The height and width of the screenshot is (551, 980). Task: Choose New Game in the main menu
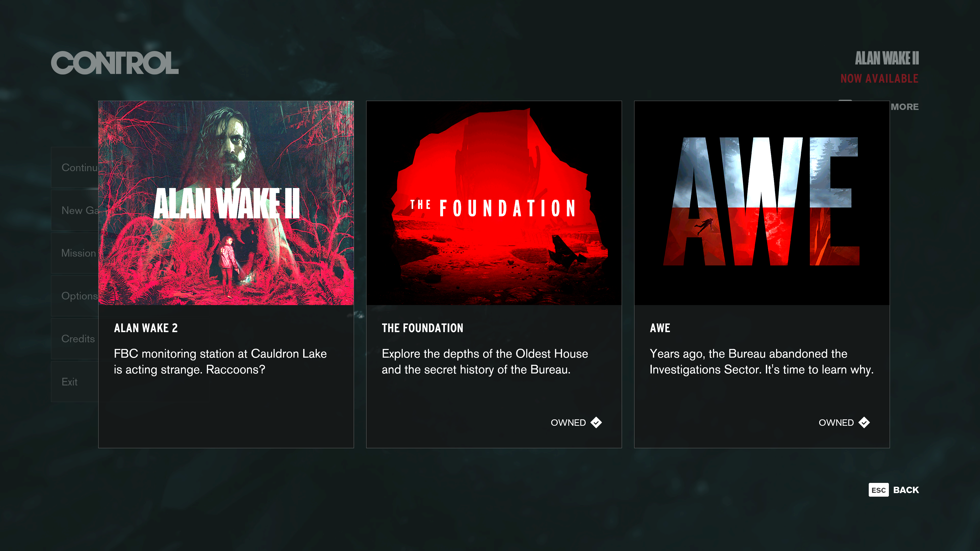pos(75,210)
